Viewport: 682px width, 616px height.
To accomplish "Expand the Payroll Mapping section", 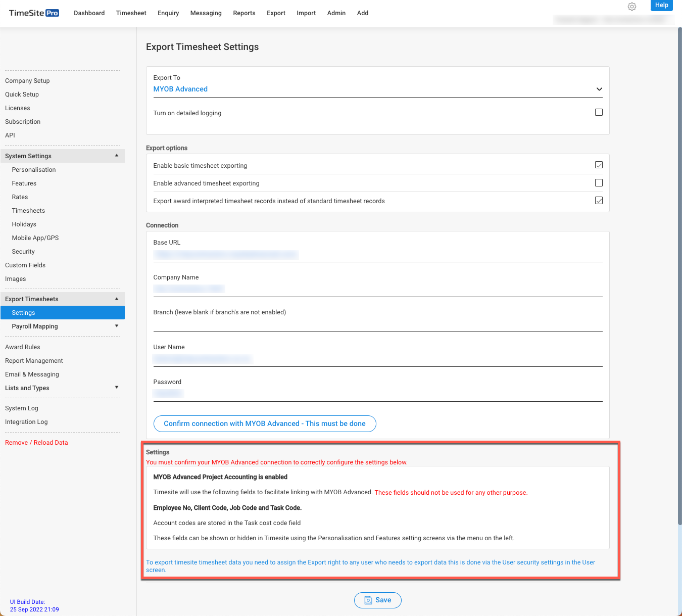I will click(x=63, y=326).
